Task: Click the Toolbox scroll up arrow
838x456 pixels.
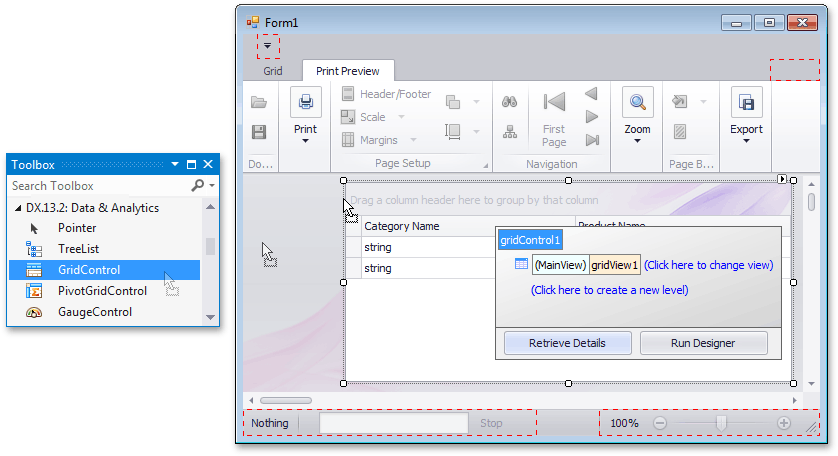Action: (x=211, y=207)
